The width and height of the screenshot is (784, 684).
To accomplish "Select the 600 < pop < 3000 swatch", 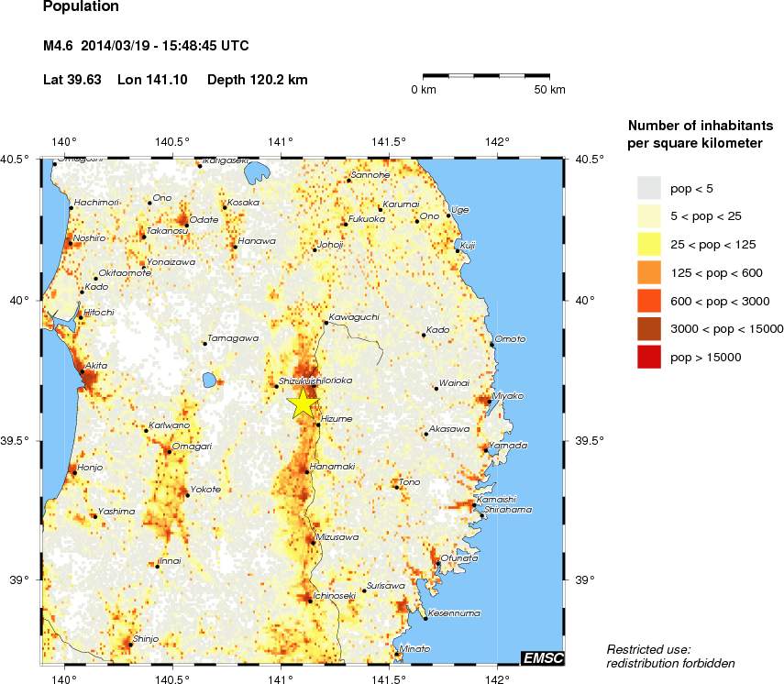I will [648, 301].
